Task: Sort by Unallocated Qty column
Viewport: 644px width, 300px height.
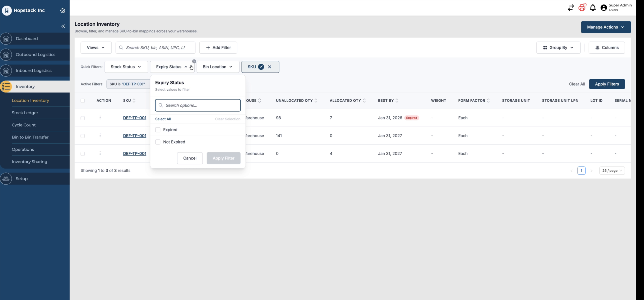Action: 316,101
